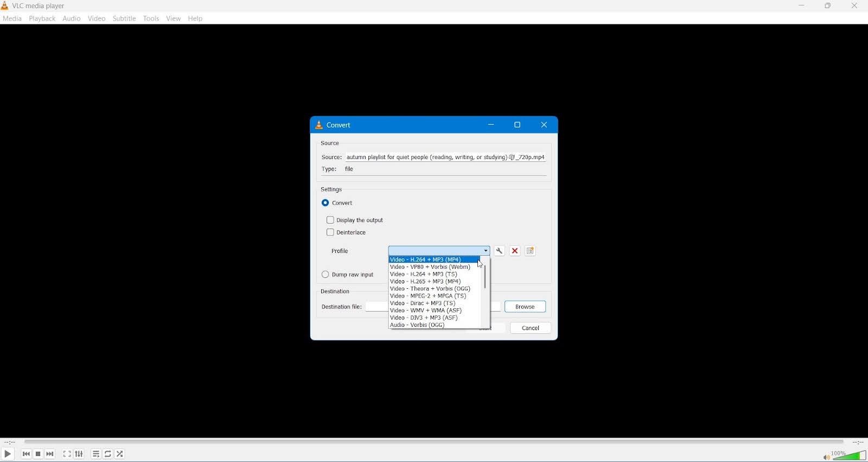Open the playback menu
This screenshot has height=462, width=868.
point(42,18)
